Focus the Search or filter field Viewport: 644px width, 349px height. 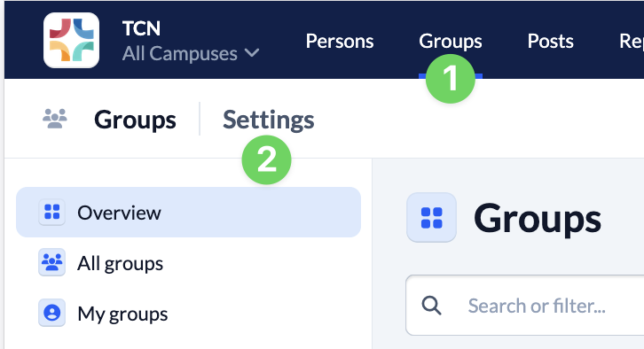point(525,306)
